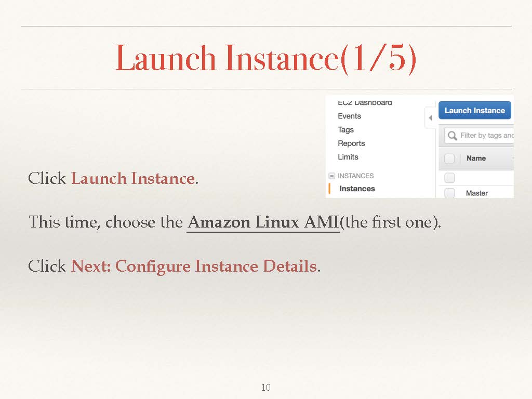Click red Next: Configure Instance Details text

[194, 266]
